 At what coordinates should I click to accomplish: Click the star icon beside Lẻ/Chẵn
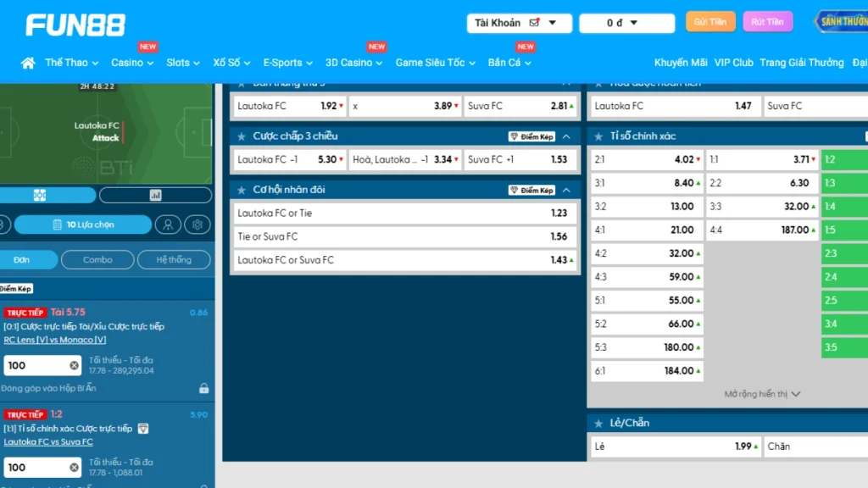598,423
